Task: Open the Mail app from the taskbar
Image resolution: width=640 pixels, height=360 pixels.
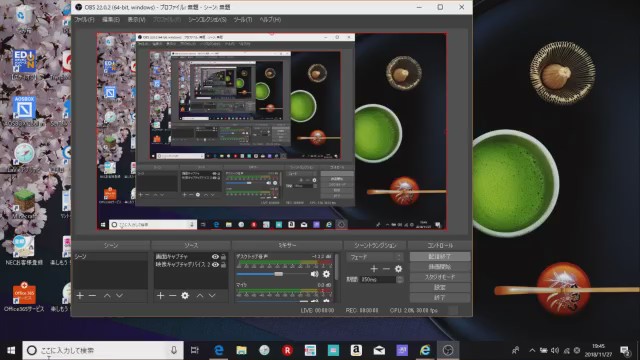Action: coord(379,350)
